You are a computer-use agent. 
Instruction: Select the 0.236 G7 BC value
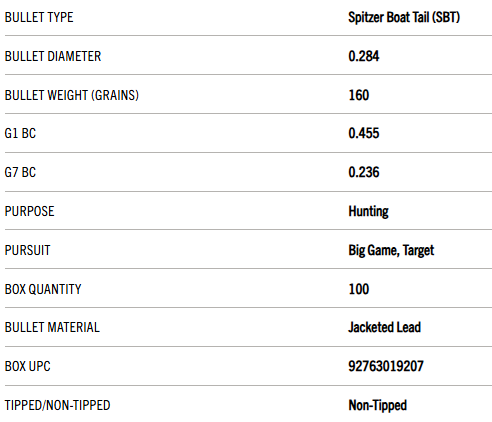[364, 172]
